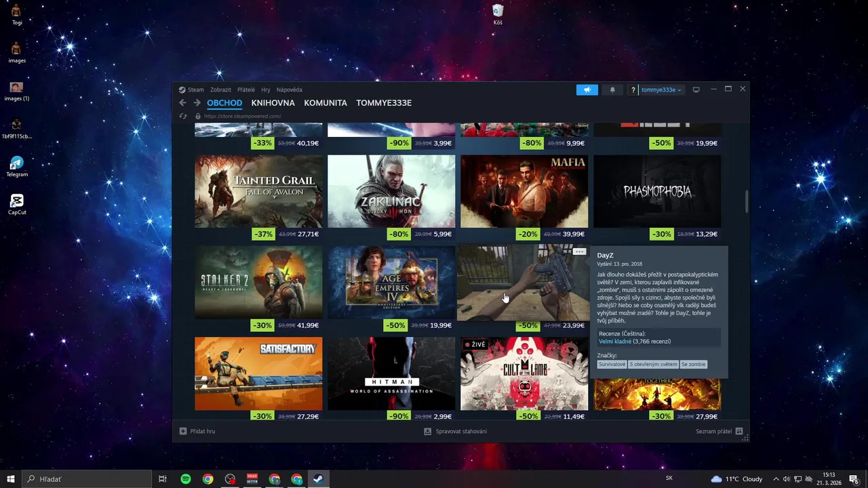Click the downloads icon beside Spravovat stahování
The height and width of the screenshot is (488, 868).
pos(427,431)
